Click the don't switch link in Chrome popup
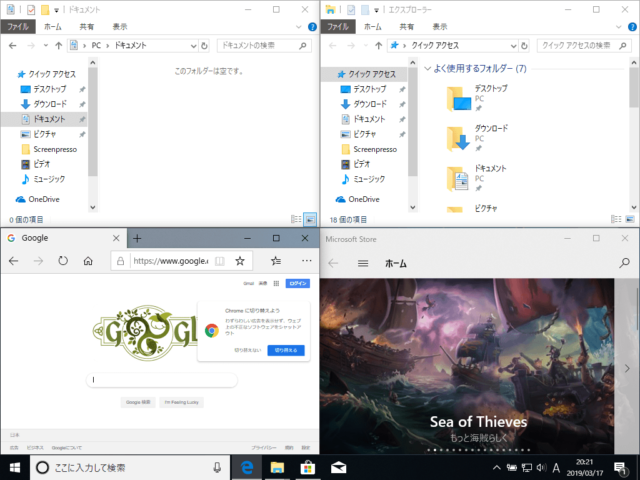Screen dimensions: 640x480 click(x=248, y=350)
